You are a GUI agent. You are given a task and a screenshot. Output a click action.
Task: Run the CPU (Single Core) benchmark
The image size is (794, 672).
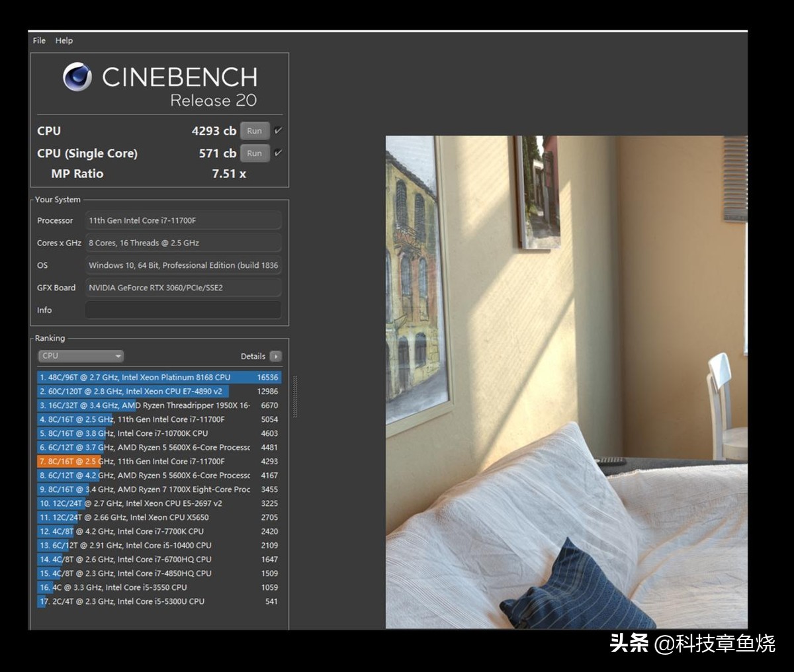(x=255, y=153)
